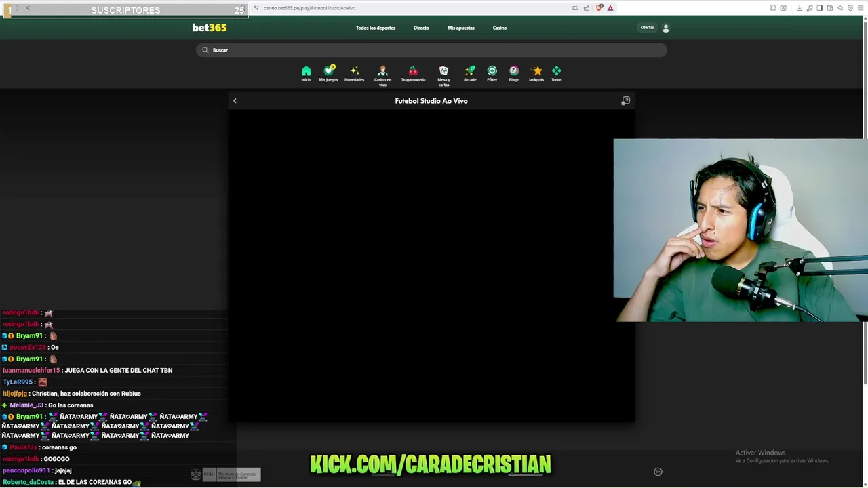This screenshot has height=488, width=868.
Task: Click the round icon in page footer
Action: click(x=658, y=472)
